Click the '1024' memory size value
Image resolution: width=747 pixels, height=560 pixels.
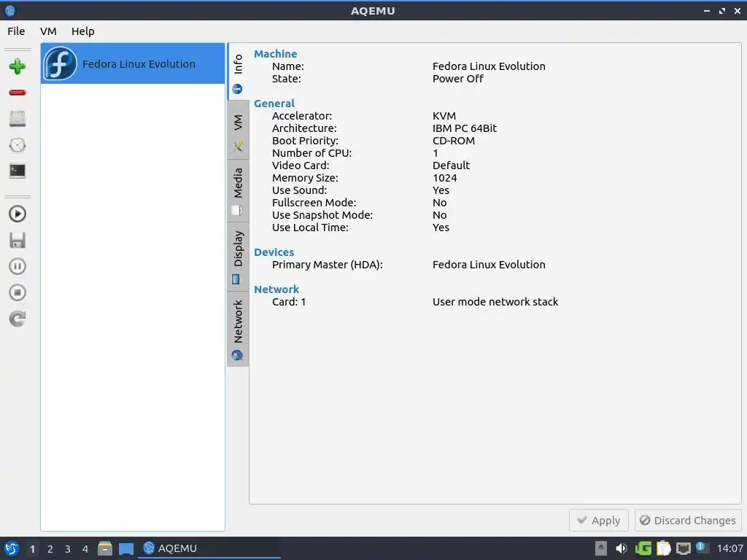pyautogui.click(x=444, y=178)
